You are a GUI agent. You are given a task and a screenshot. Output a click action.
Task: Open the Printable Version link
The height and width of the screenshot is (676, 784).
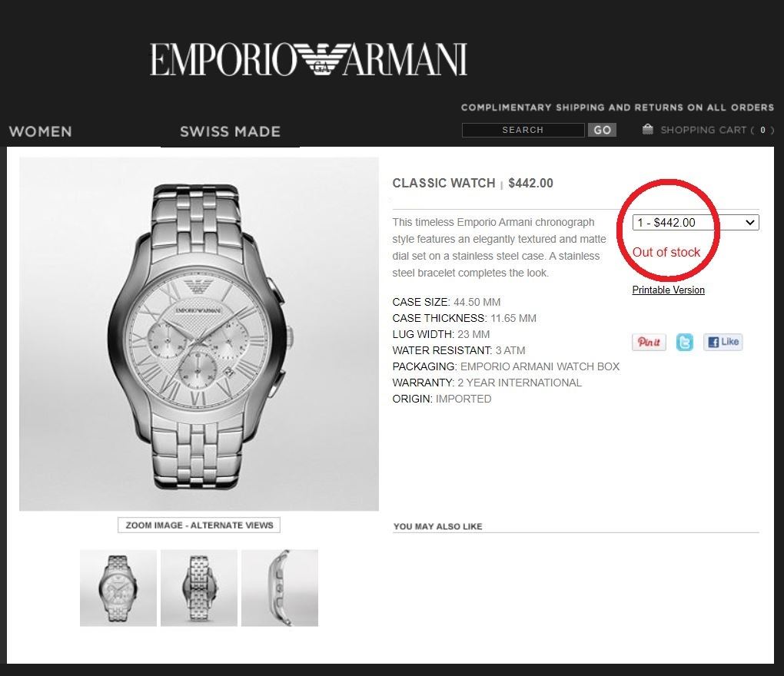pyautogui.click(x=668, y=290)
